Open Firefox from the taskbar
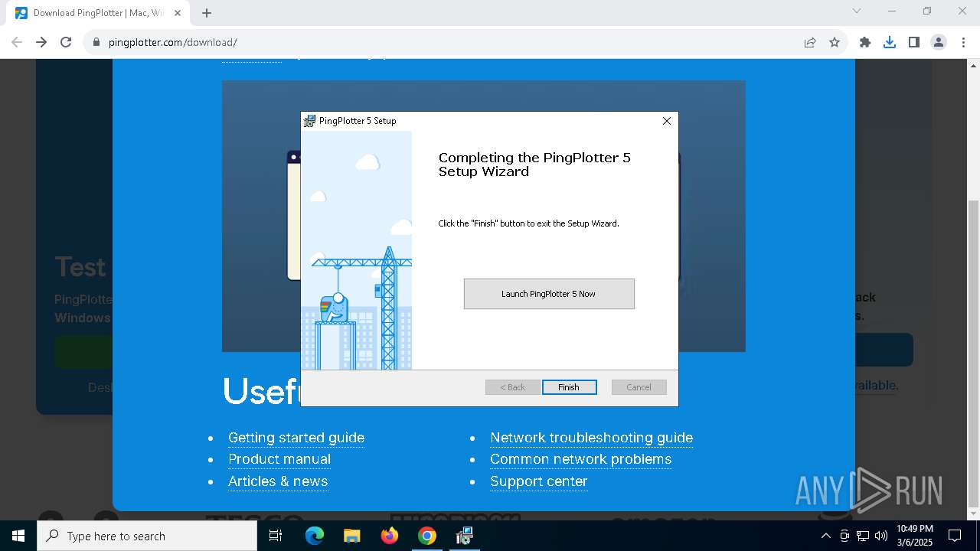Viewport: 980px width, 551px height. [x=390, y=536]
